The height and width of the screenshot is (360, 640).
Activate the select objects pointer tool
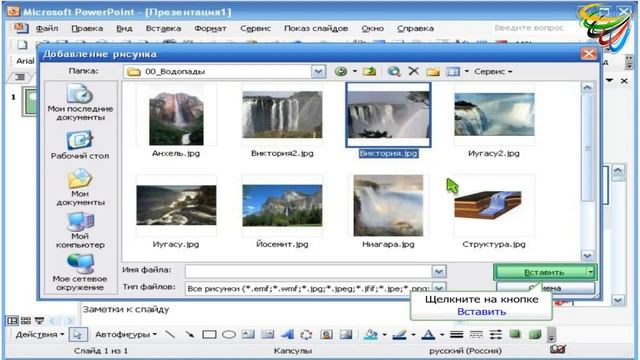(x=78, y=334)
